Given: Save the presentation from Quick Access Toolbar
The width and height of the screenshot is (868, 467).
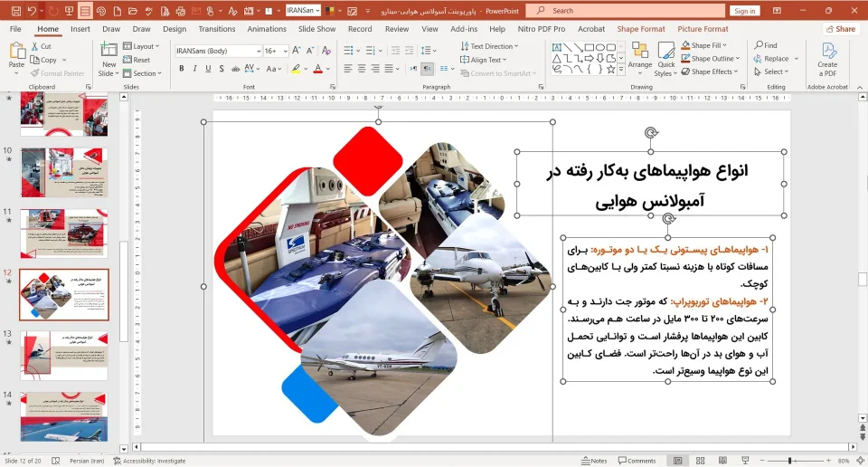Looking at the screenshot, I should tap(16, 11).
